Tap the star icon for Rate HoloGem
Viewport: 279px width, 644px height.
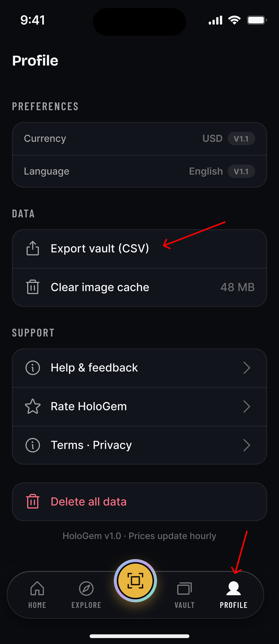[x=33, y=407]
